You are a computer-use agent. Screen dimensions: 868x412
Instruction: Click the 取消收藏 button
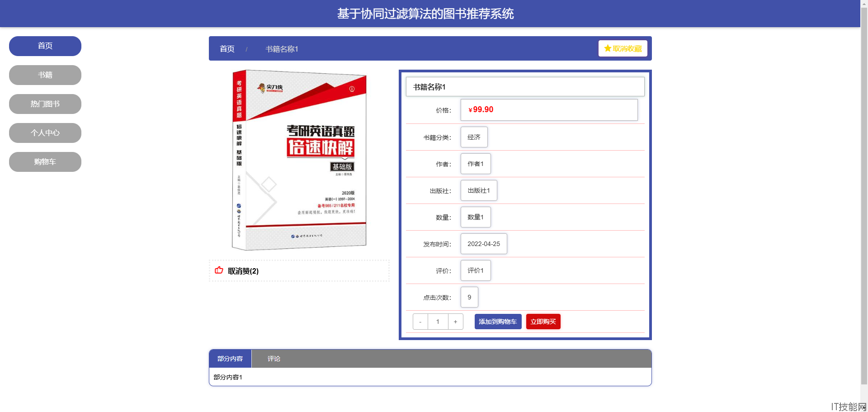[623, 48]
